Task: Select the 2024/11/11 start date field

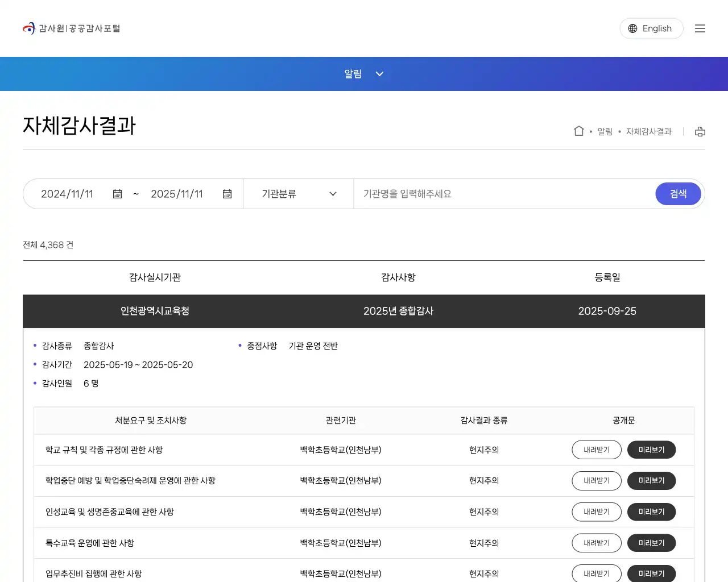Action: pyautogui.click(x=67, y=194)
